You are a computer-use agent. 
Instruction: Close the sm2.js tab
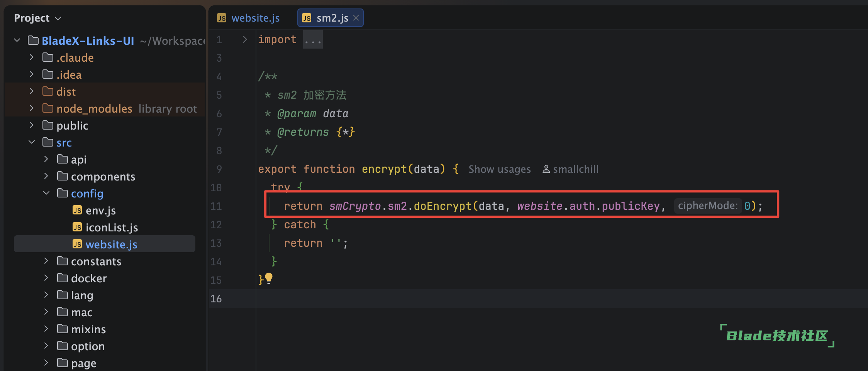coord(356,18)
